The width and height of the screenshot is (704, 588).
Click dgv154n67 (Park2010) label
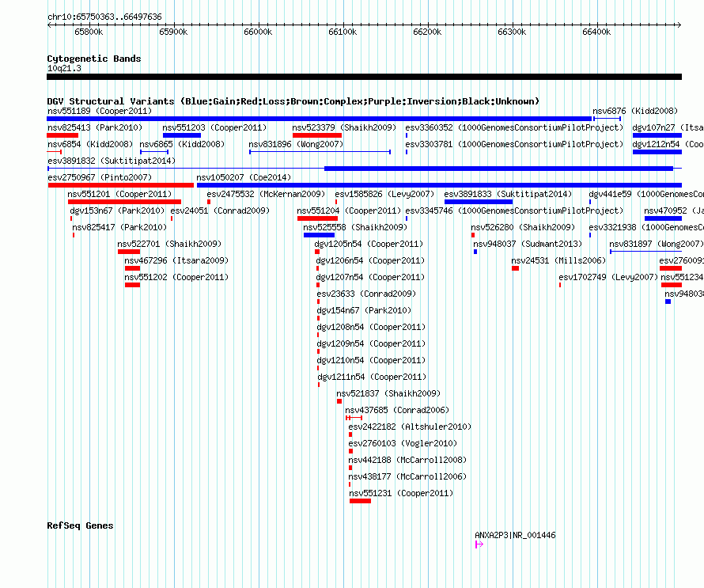(x=364, y=310)
